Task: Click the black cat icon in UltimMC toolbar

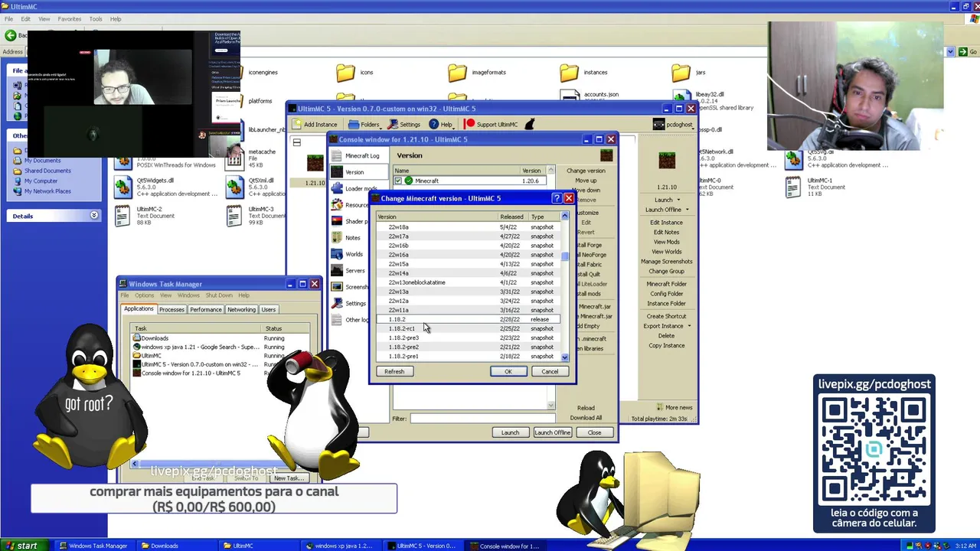Action: point(529,124)
